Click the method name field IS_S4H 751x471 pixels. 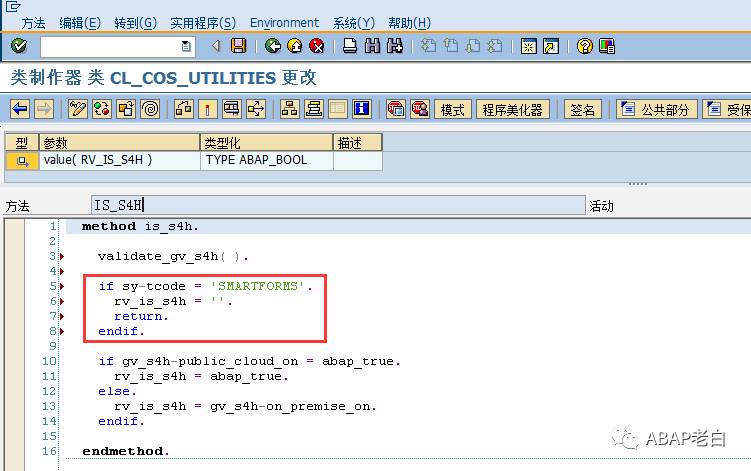pos(338,205)
